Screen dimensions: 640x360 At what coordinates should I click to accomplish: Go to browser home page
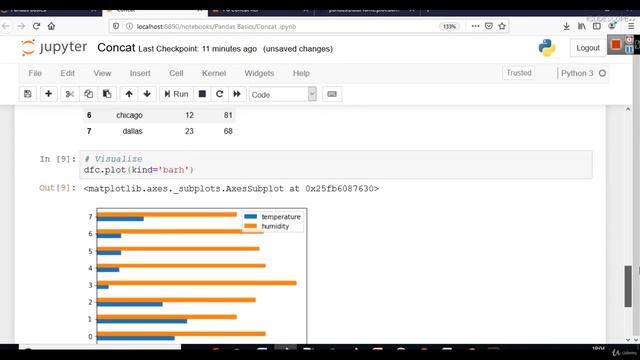51,26
